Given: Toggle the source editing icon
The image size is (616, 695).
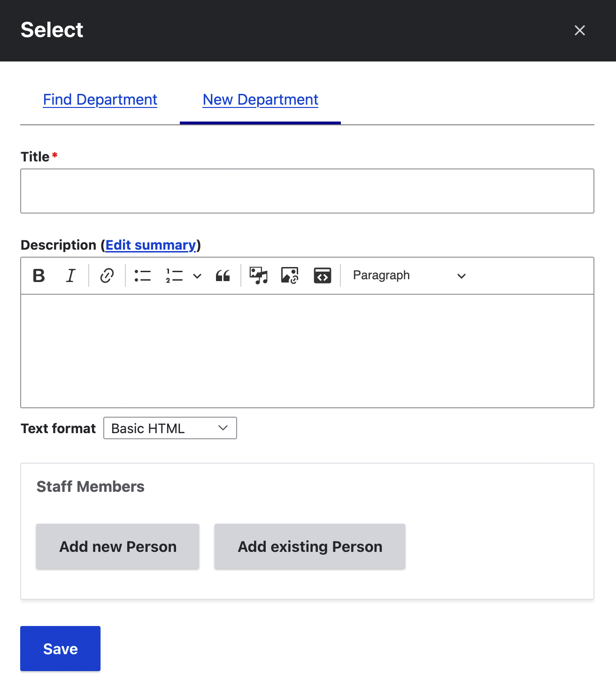Looking at the screenshot, I should [322, 275].
